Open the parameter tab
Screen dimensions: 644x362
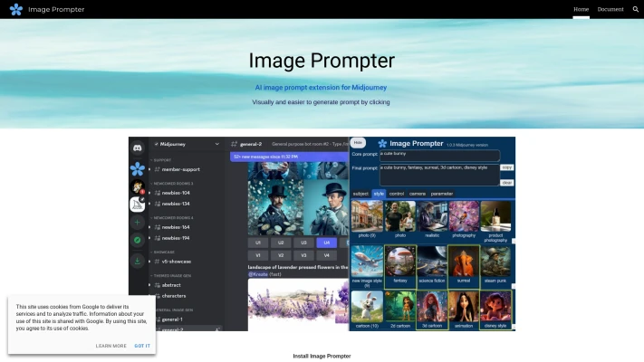point(442,194)
